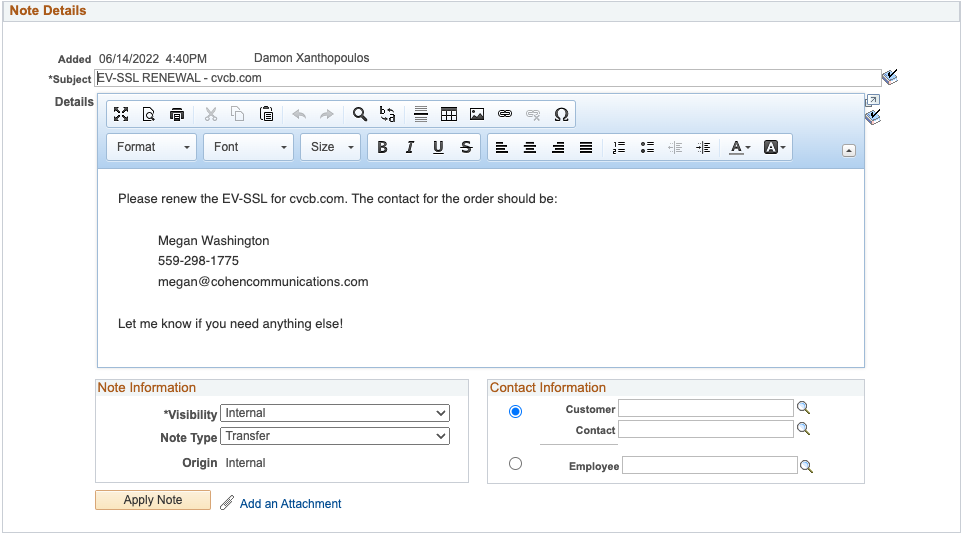Insert a numbered list
The width and height of the screenshot is (963, 535).
tap(619, 147)
